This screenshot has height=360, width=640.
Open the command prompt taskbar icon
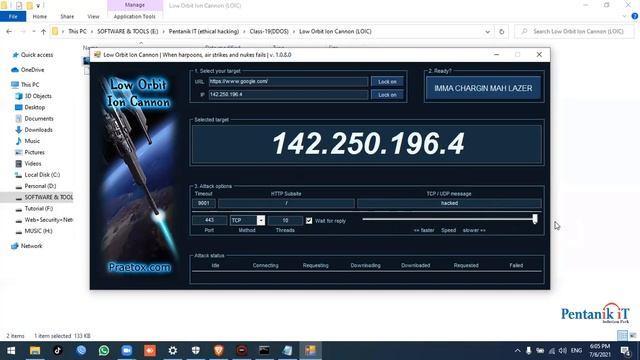[264, 351]
